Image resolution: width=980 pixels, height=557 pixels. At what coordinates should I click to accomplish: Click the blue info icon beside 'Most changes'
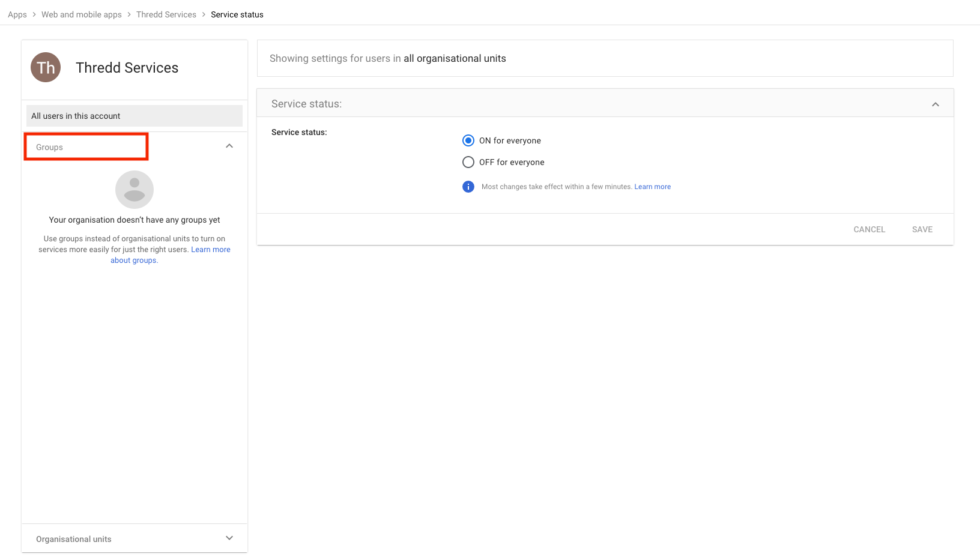468,187
